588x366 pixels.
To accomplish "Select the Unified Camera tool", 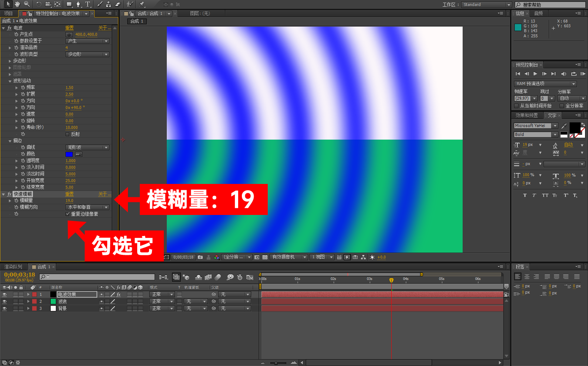I will pos(48,4).
